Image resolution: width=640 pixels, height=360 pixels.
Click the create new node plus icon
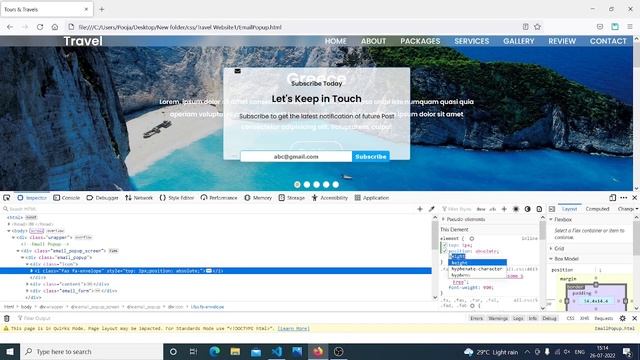pos(420,209)
